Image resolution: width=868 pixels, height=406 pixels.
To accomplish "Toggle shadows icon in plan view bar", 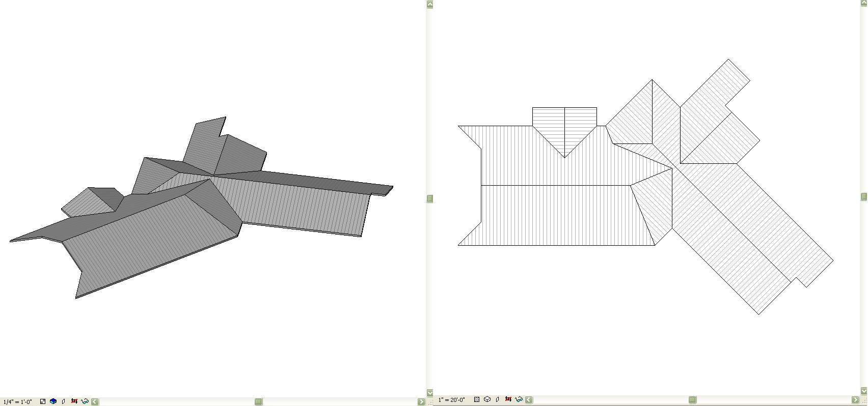I will (x=498, y=399).
